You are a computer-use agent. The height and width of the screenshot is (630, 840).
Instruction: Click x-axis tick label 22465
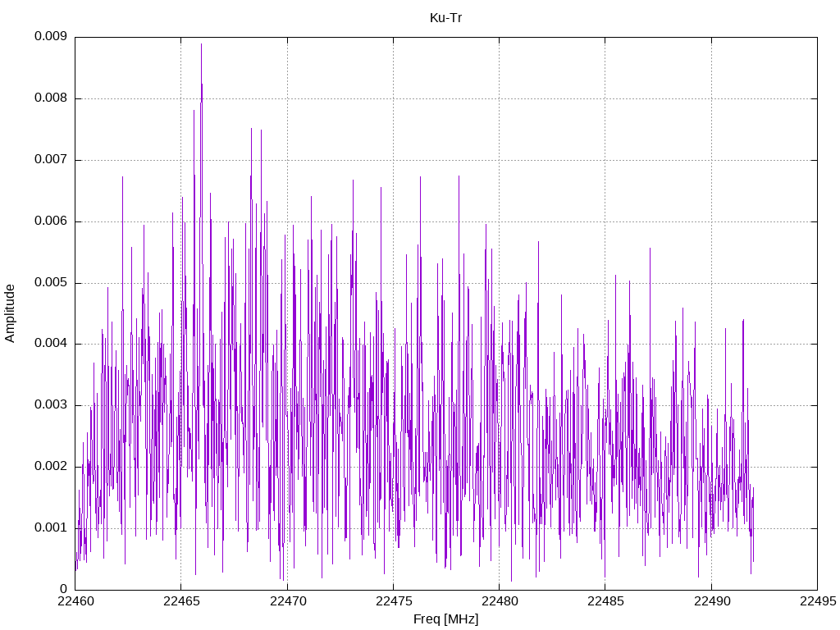pyautogui.click(x=181, y=601)
